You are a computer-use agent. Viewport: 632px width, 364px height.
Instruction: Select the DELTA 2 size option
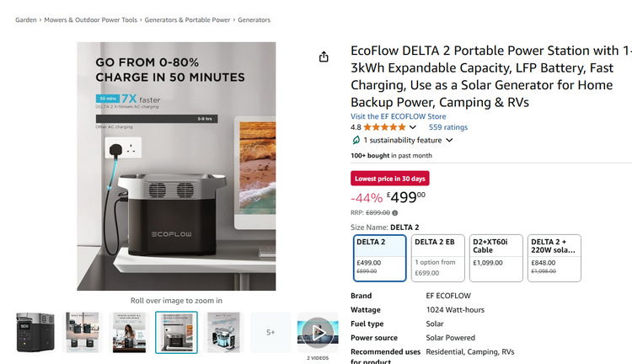coord(380,258)
